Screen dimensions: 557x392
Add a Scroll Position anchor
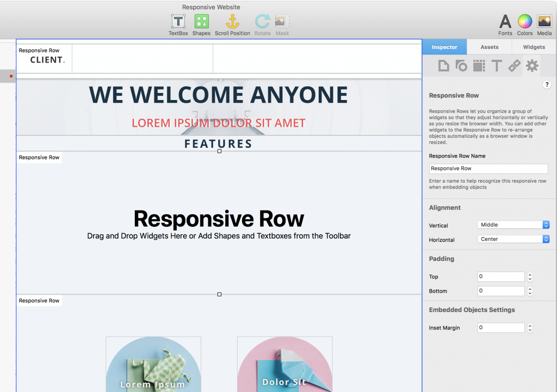[232, 25]
